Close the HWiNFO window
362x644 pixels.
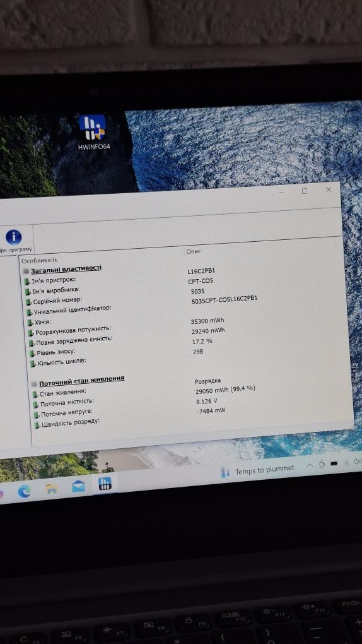[329, 189]
